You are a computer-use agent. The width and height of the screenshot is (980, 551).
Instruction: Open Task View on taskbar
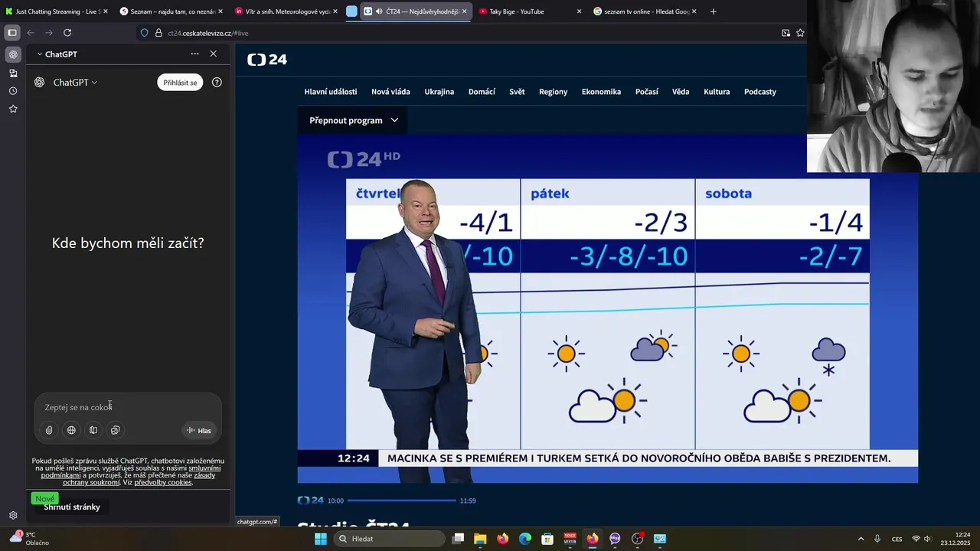click(x=458, y=539)
